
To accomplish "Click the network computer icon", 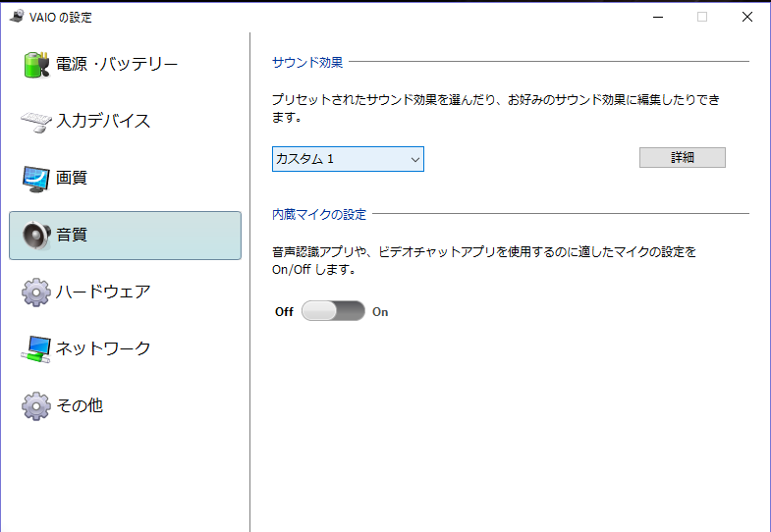I will 36,349.
